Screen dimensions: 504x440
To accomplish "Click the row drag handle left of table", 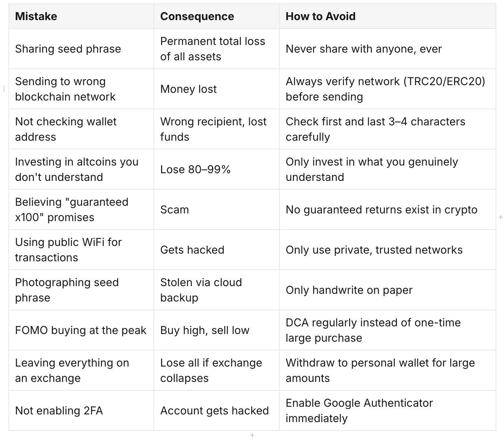I will pos(4,89).
